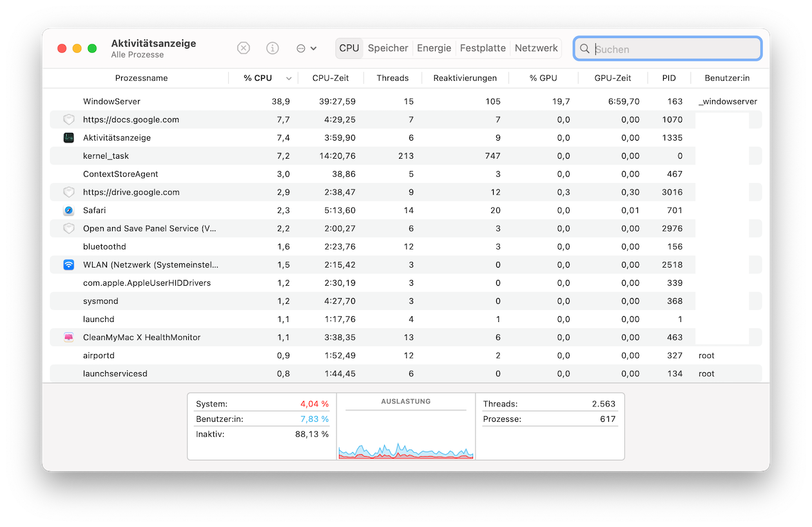812x527 pixels.
Task: Select the shield icon for drive.google.com
Action: click(x=69, y=192)
